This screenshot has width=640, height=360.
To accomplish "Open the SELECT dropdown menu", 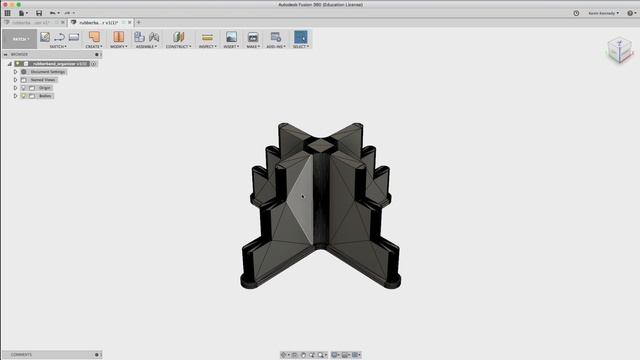I will click(x=301, y=47).
